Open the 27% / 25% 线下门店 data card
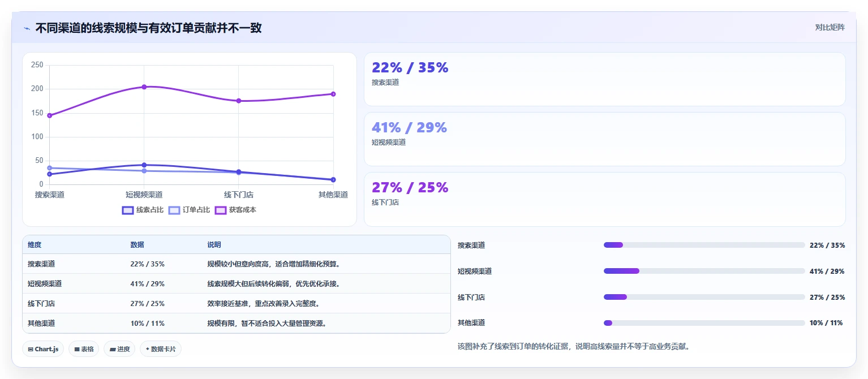Image resolution: width=868 pixels, height=379 pixels. pyautogui.click(x=604, y=199)
